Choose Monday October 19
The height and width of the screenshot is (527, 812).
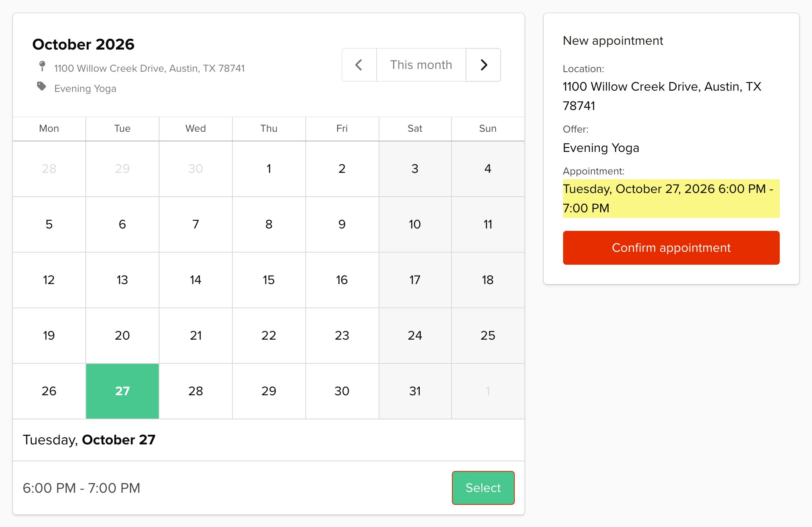pyautogui.click(x=49, y=336)
